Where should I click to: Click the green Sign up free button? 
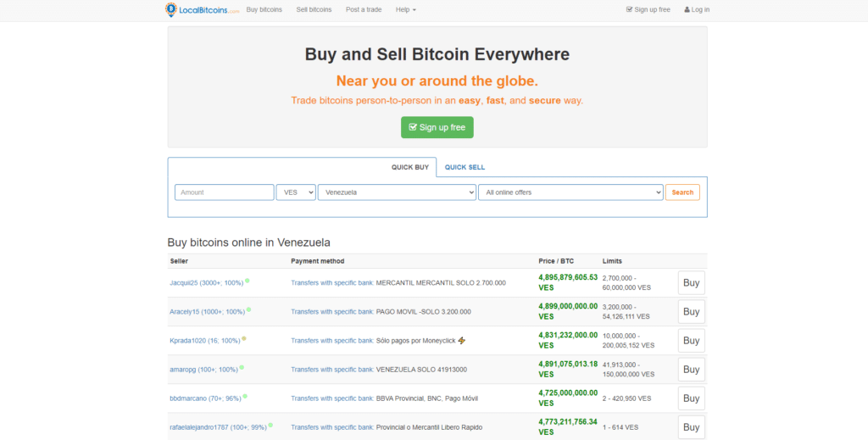click(437, 127)
